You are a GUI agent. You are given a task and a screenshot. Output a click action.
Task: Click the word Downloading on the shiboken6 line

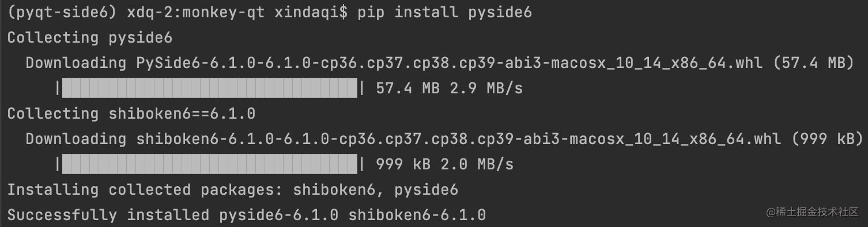coord(76,139)
